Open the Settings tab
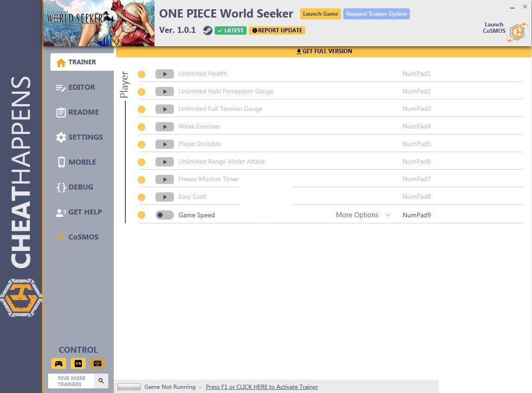The width and height of the screenshot is (532, 393). [79, 137]
